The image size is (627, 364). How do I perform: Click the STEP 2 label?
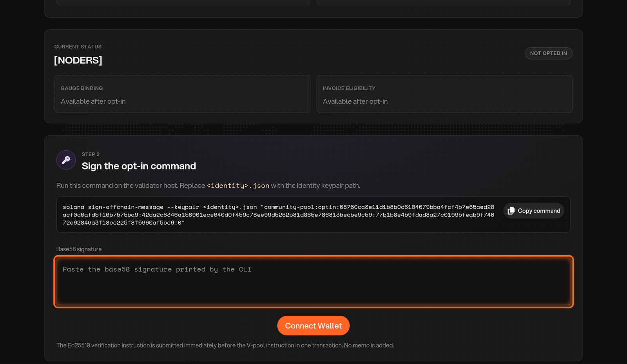pos(91,154)
